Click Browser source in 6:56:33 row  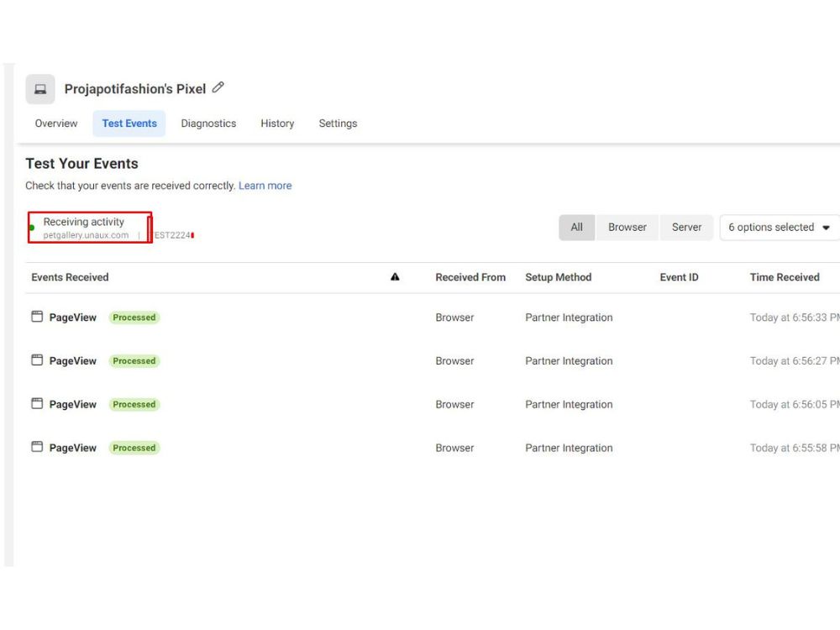click(454, 318)
